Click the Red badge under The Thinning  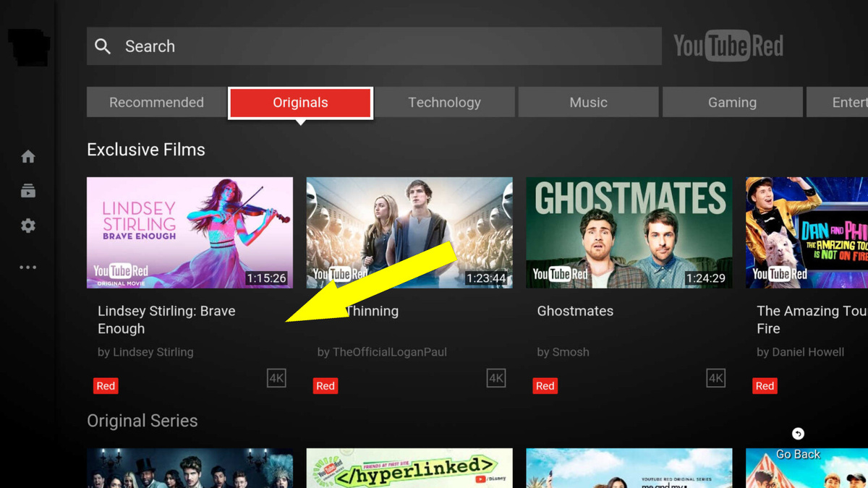[x=325, y=386]
